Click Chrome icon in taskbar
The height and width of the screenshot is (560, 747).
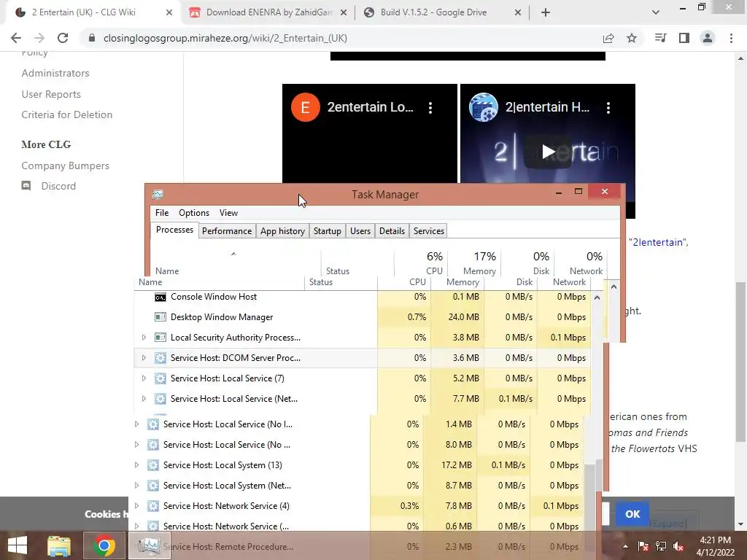click(104, 545)
